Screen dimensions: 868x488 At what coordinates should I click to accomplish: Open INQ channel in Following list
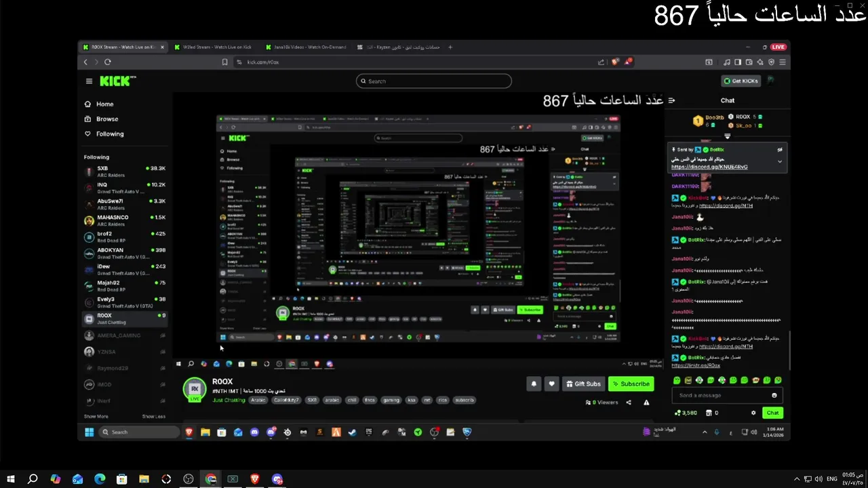[125, 187]
